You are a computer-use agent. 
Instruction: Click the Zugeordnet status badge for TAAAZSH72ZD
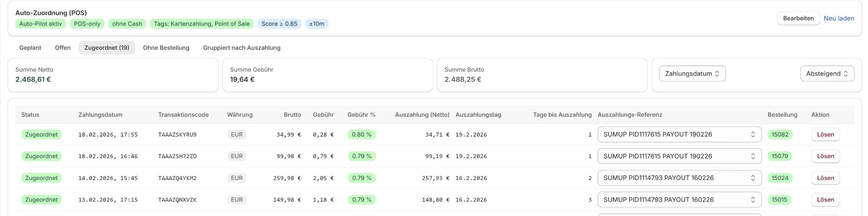click(41, 156)
